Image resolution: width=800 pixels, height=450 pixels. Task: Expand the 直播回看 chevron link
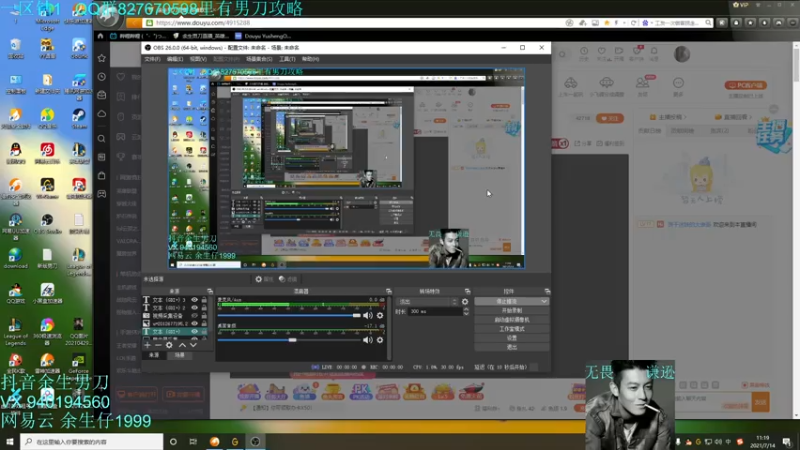point(734,117)
